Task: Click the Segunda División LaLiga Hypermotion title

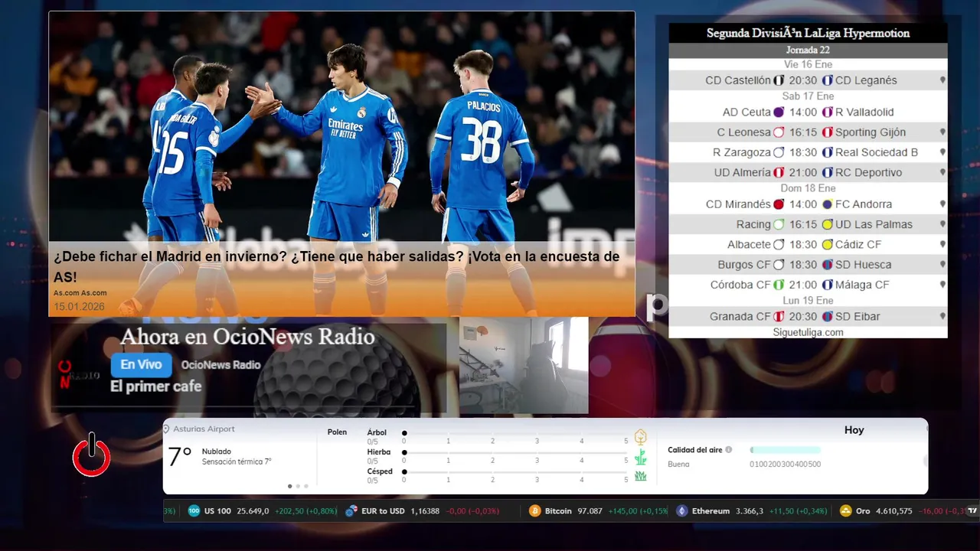Action: tap(808, 33)
